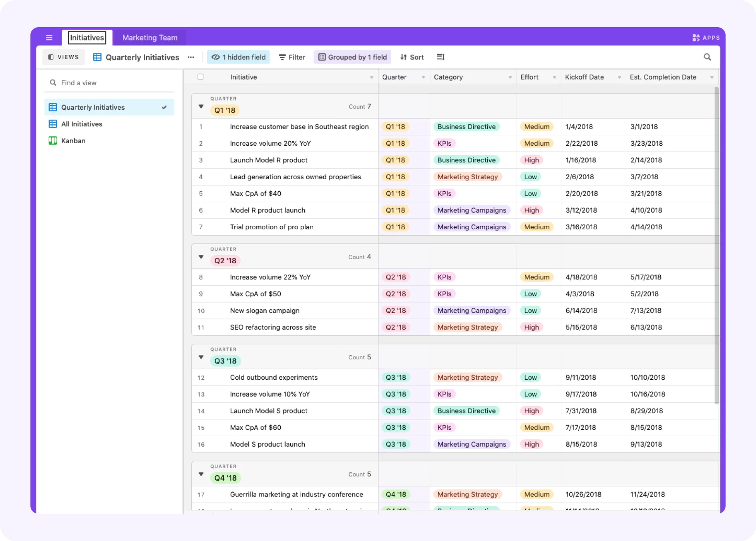Switch to the Marketing Team tab
Viewport: 756px width, 541px height.
point(150,38)
